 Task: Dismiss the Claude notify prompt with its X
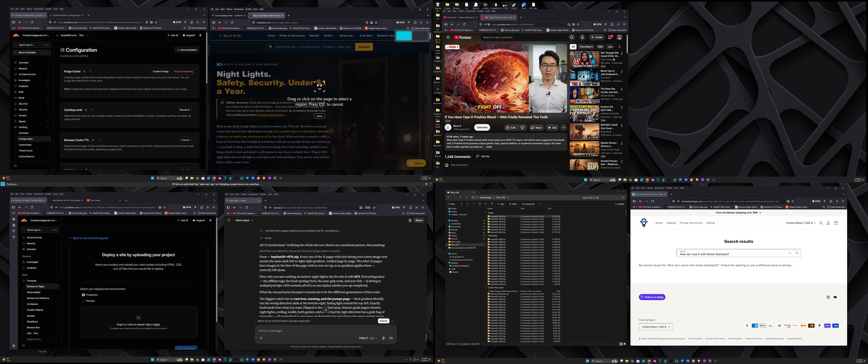coord(392,321)
